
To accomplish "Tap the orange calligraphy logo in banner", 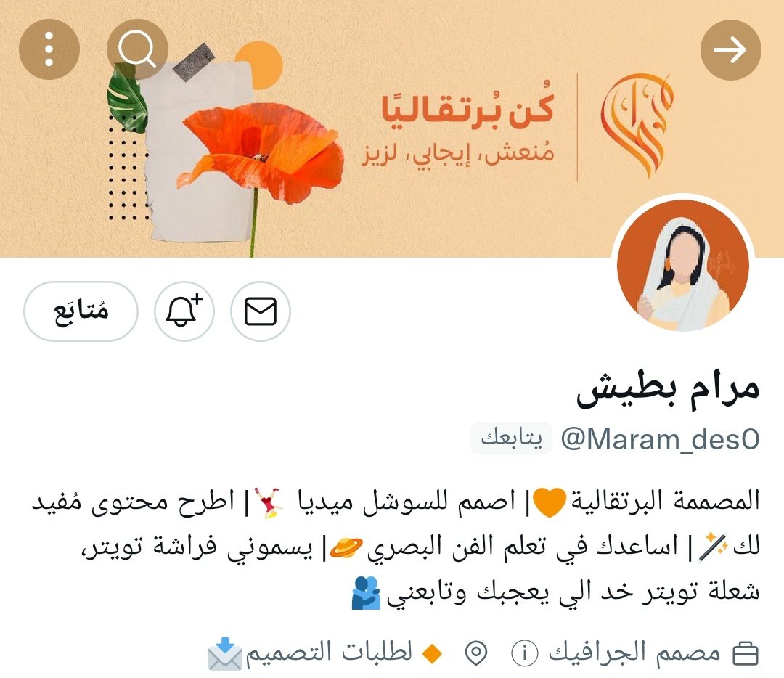I will click(x=637, y=125).
